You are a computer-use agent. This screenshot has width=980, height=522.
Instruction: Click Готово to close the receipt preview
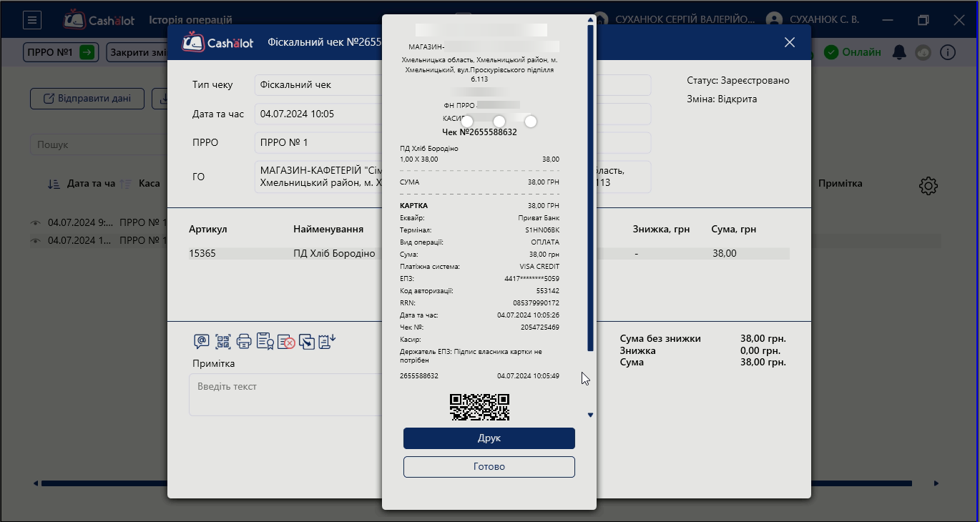click(489, 467)
